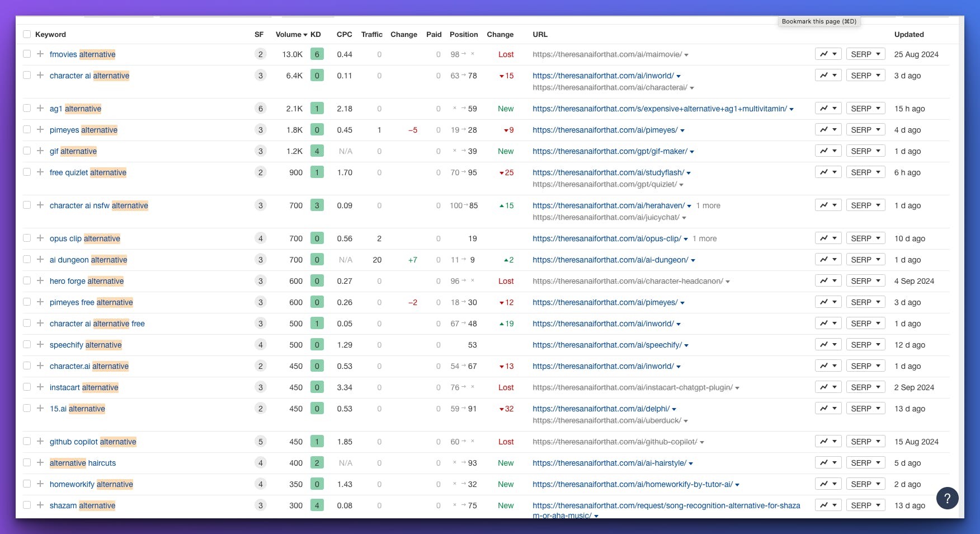
Task: Click the Keyword column header
Action: coord(50,34)
